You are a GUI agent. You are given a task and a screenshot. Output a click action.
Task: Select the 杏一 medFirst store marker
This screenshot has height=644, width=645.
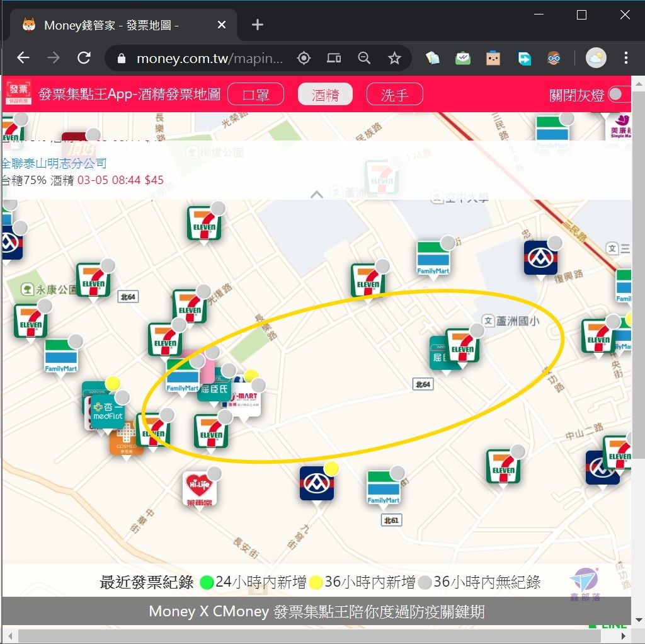[107, 411]
